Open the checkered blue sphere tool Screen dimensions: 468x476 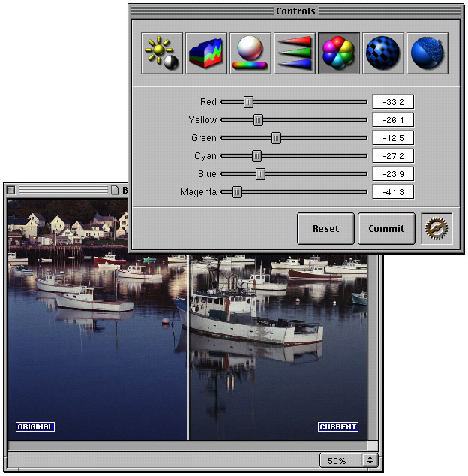383,53
